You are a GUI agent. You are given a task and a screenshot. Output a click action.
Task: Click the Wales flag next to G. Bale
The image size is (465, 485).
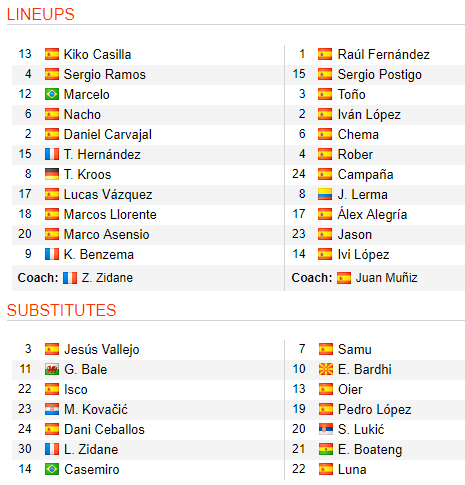pyautogui.click(x=52, y=369)
